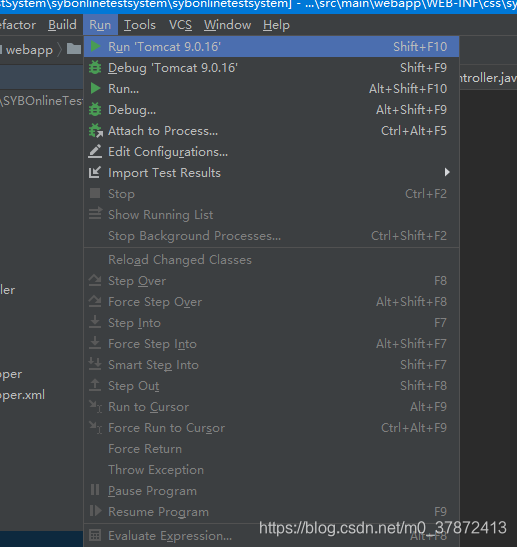Click Show Running List

click(271, 214)
